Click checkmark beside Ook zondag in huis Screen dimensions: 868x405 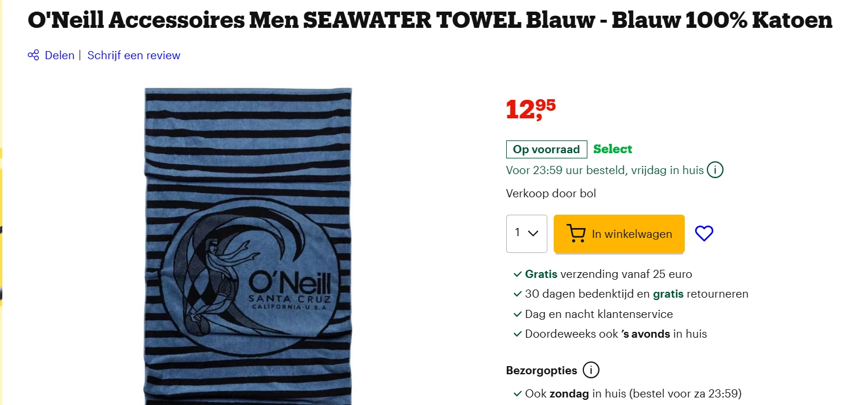click(x=517, y=394)
